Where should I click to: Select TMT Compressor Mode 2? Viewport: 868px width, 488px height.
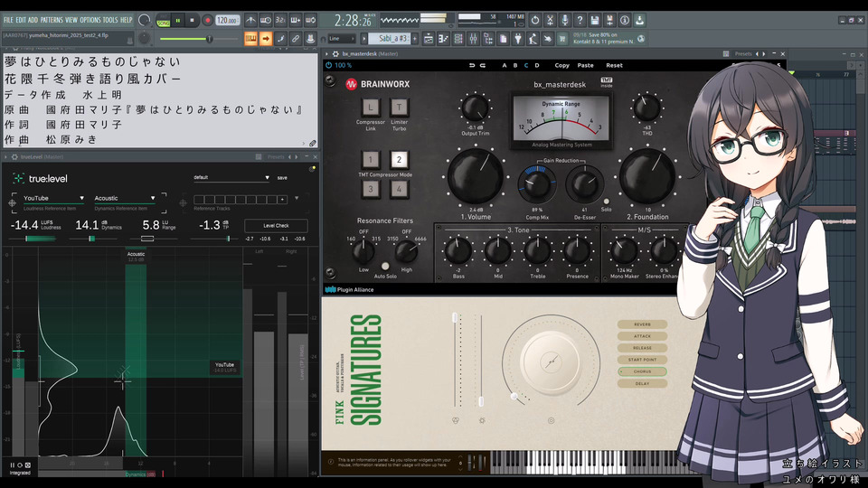[x=399, y=159]
